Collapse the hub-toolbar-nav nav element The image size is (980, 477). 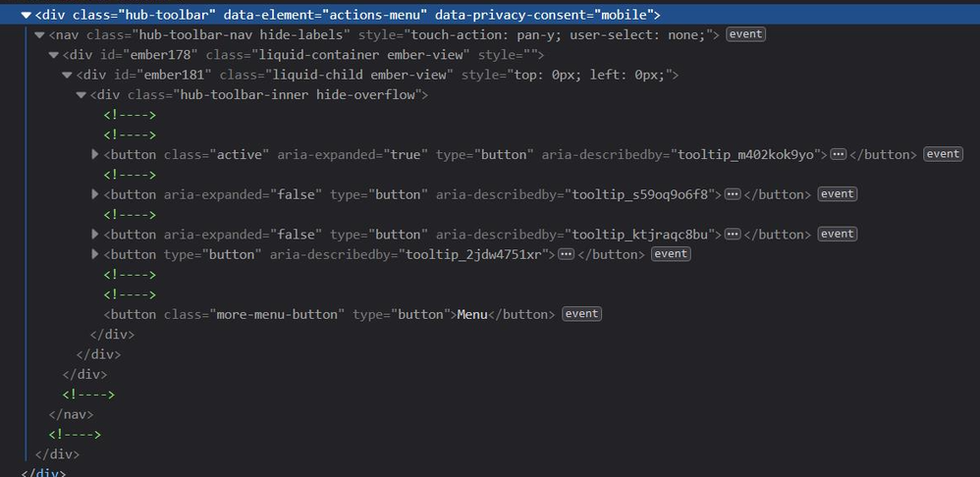coord(40,34)
